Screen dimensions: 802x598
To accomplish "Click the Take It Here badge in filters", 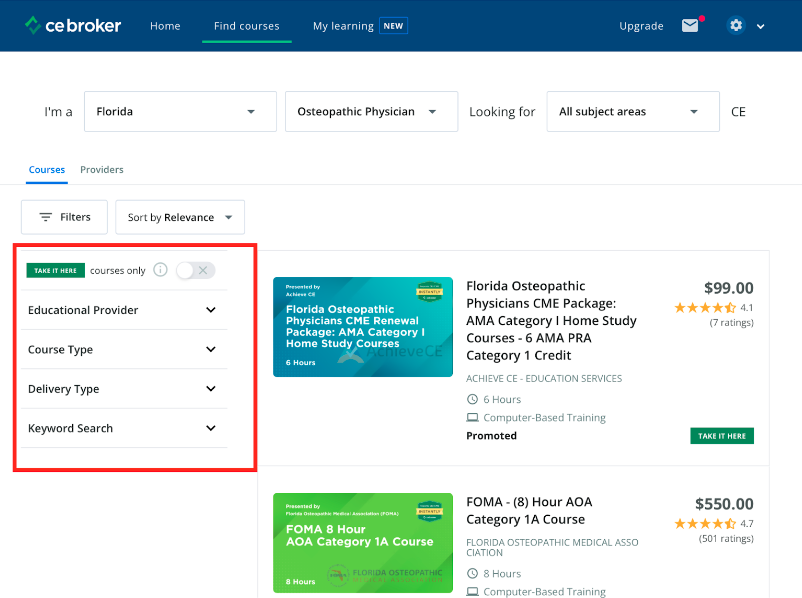I will pos(55,270).
